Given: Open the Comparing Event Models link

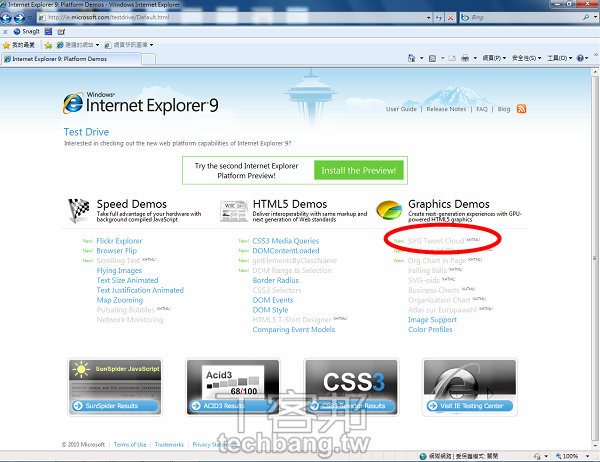Looking at the screenshot, I should [293, 330].
